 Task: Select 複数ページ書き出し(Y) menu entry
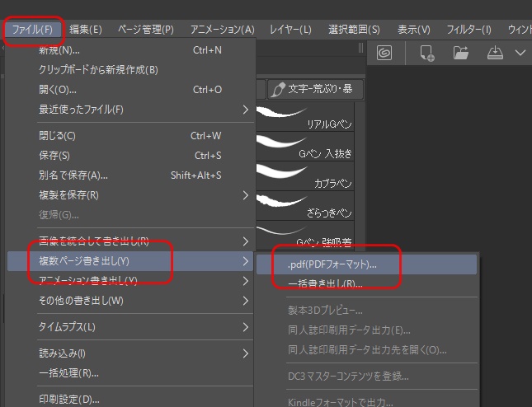[130, 261]
